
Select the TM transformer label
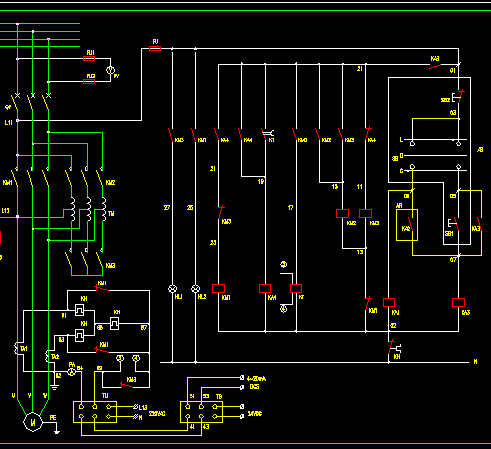(x=111, y=214)
